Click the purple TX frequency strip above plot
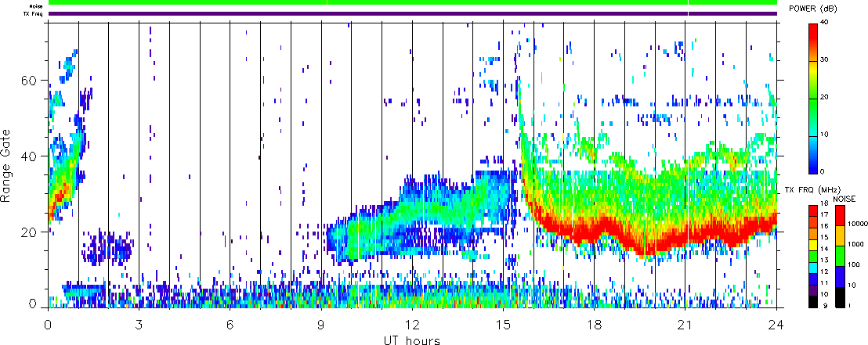The width and height of the screenshot is (868, 345). tap(413, 13)
